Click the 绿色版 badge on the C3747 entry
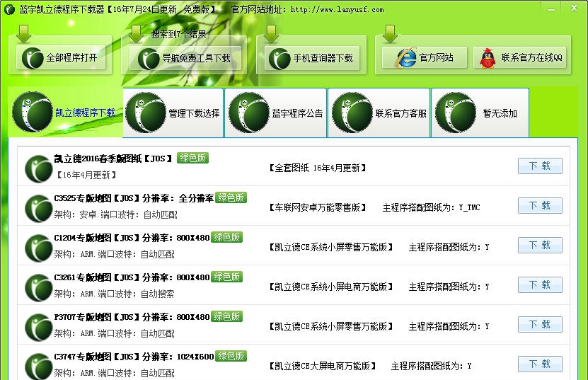The height and width of the screenshot is (380, 588). click(x=231, y=356)
